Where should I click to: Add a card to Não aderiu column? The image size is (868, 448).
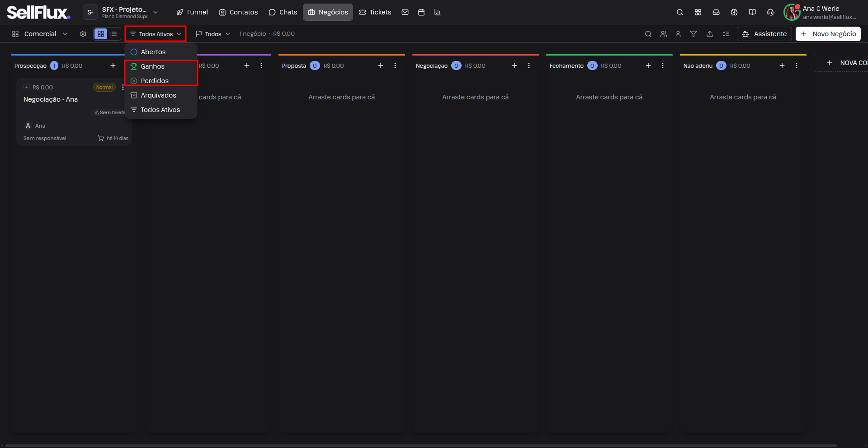[x=782, y=65]
